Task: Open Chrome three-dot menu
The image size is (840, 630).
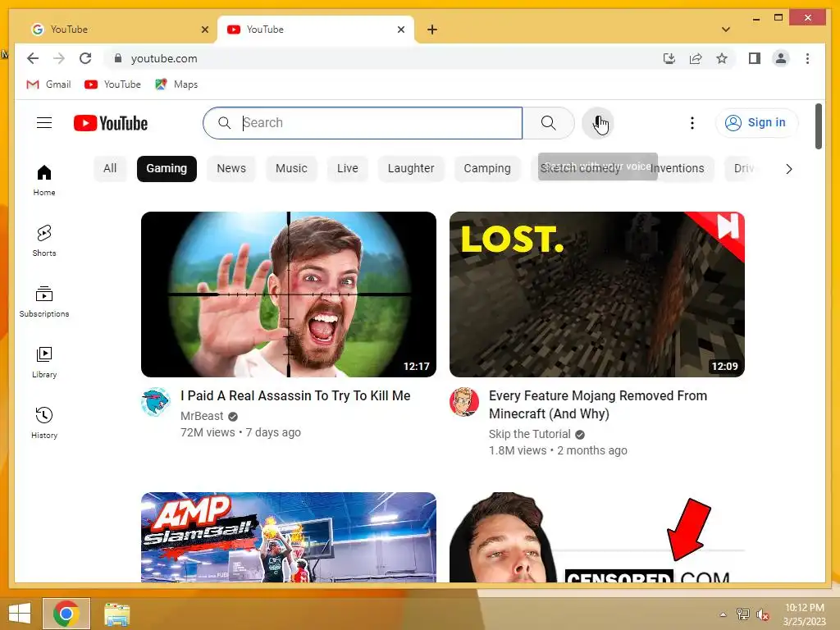Action: tap(807, 58)
